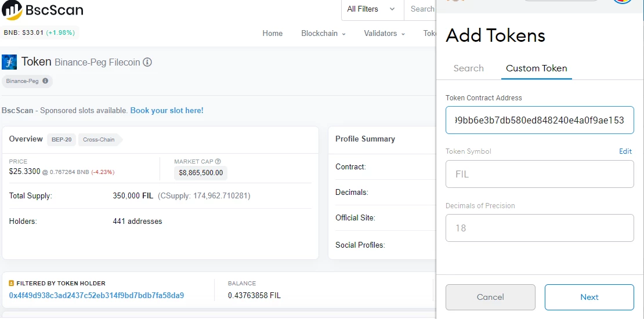Click the BscScan logo
644x319 pixels.
click(x=42, y=10)
